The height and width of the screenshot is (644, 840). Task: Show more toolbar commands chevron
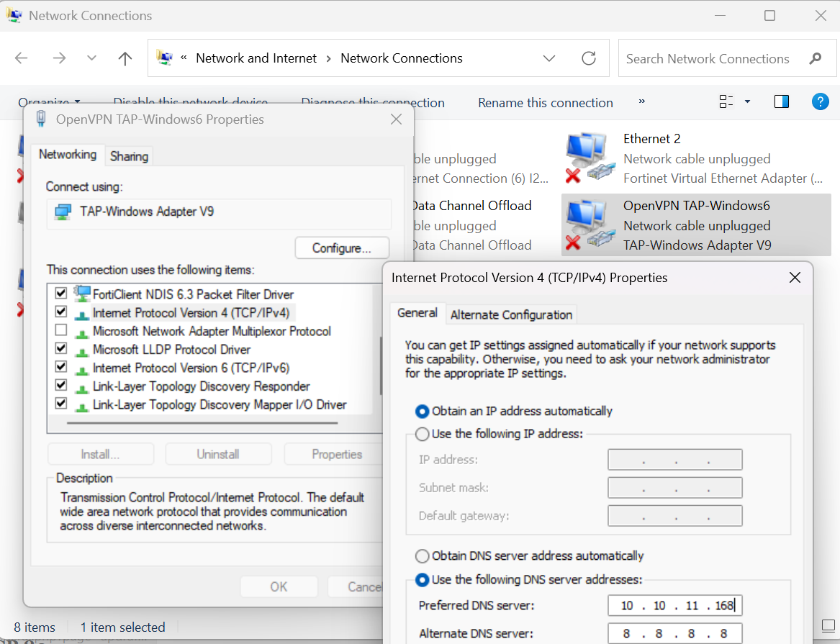[x=642, y=101]
